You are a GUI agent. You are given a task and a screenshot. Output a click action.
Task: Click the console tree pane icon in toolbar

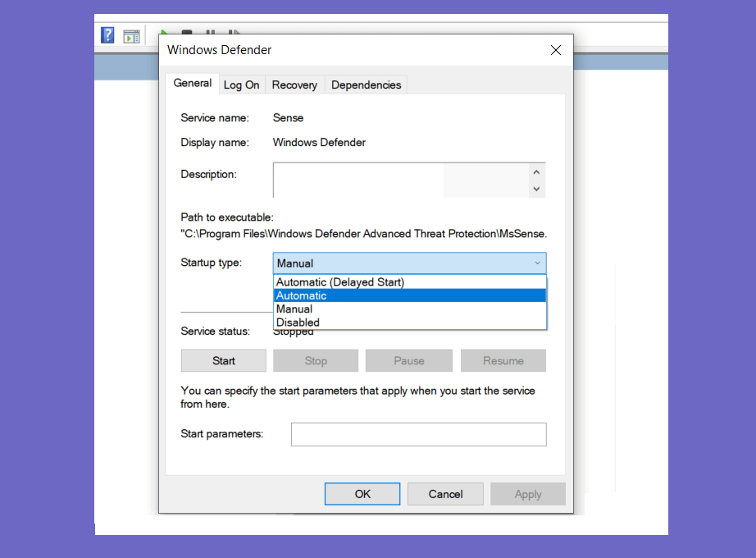(x=131, y=36)
